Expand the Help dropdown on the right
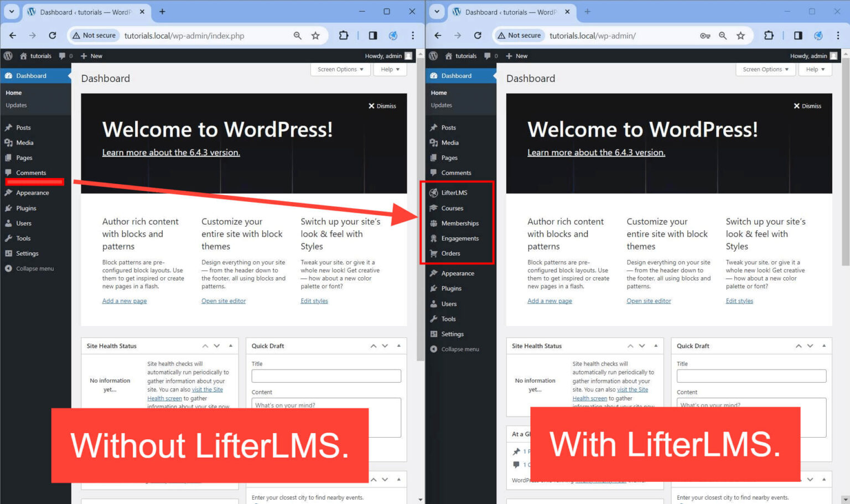Viewport: 850px width, 504px height. [x=815, y=69]
